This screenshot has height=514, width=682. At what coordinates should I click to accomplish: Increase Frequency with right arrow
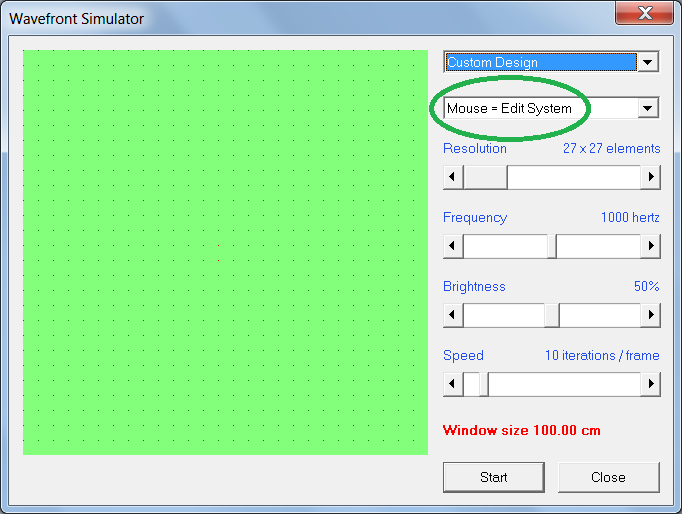tap(651, 246)
